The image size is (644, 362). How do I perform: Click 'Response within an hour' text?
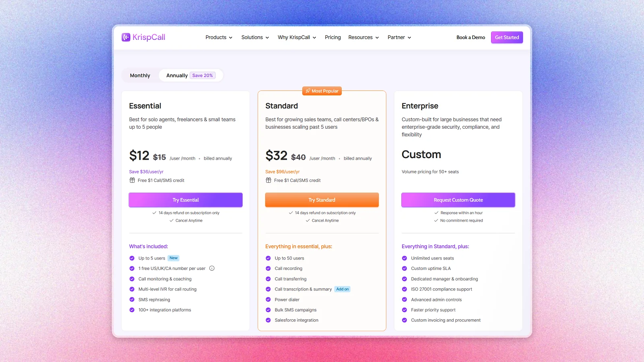click(462, 213)
